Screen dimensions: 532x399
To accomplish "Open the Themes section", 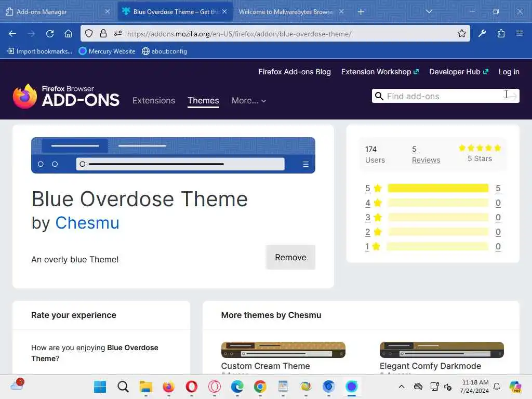I will click(x=203, y=101).
